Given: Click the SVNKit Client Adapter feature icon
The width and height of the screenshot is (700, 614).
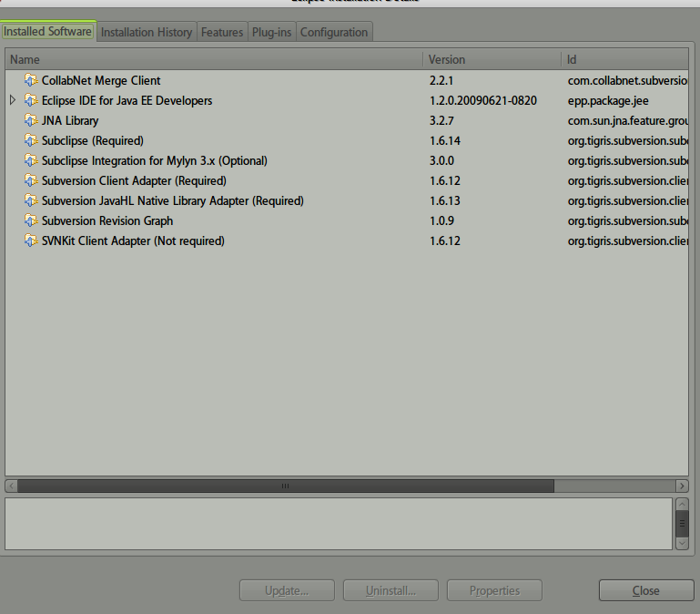Looking at the screenshot, I should click(31, 240).
